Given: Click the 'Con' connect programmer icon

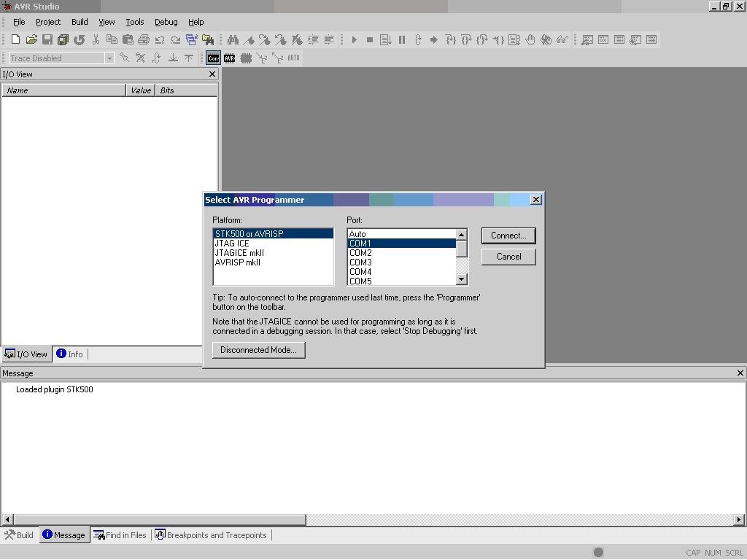Looking at the screenshot, I should pos(214,58).
